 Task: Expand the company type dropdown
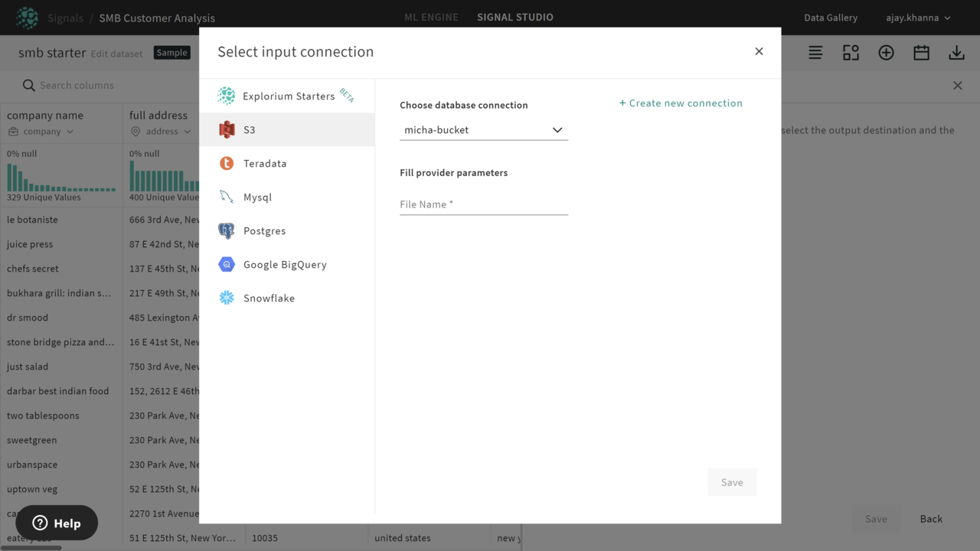(41, 132)
